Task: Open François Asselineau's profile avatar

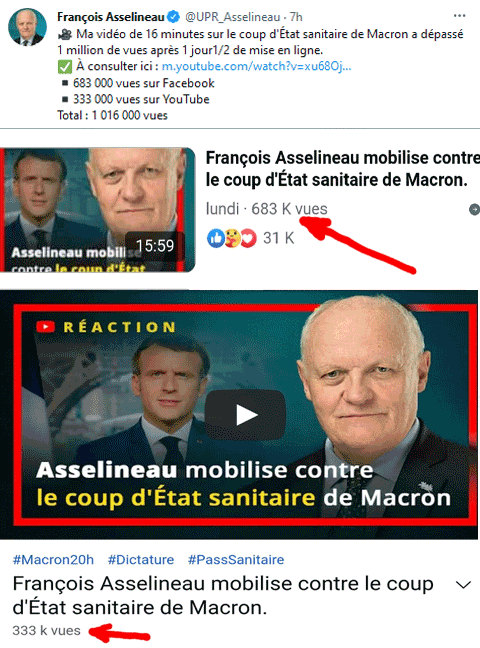Action: (27, 26)
